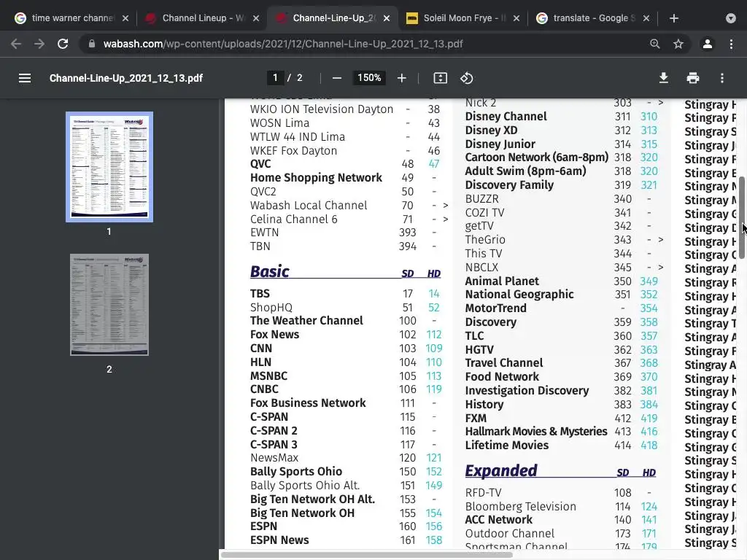Click the Hallmark Movies & Mysteries entry
The width and height of the screenshot is (747, 560).
click(x=536, y=432)
